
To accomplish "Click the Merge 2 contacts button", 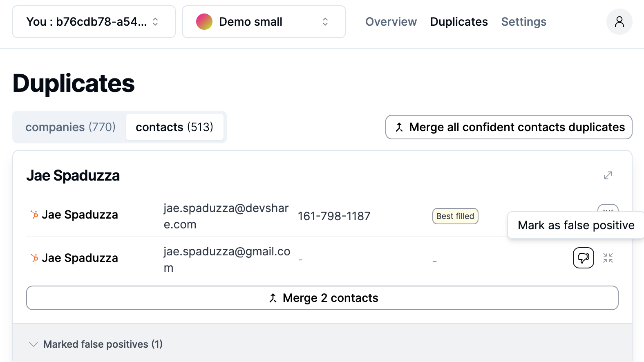I will pos(322,298).
